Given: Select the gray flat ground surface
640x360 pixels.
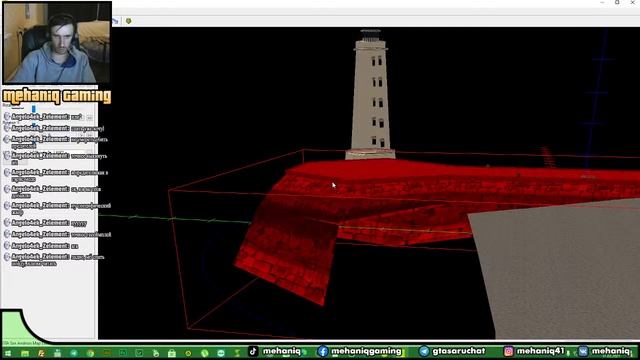Looking at the screenshot, I should click(x=563, y=269).
